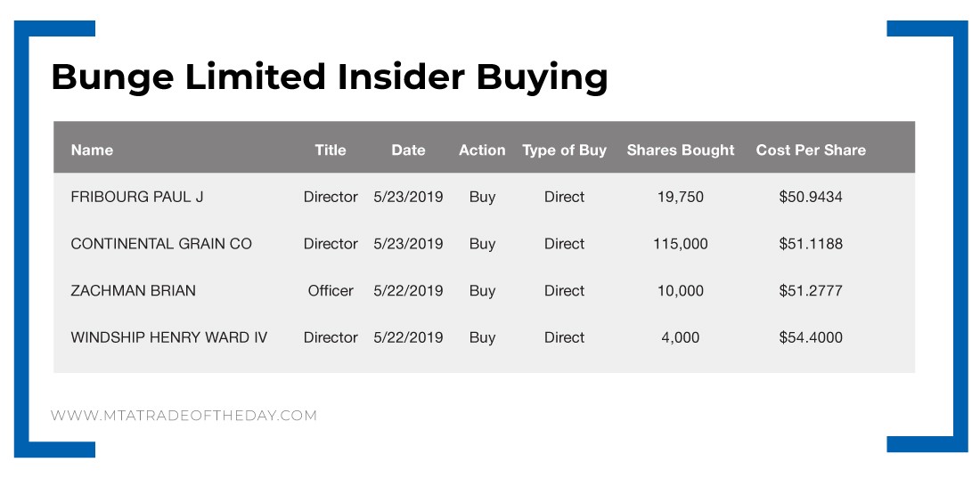Screen dimensions: 980x478
Task: Click the 115,000 shares bought value
Action: click(x=681, y=244)
